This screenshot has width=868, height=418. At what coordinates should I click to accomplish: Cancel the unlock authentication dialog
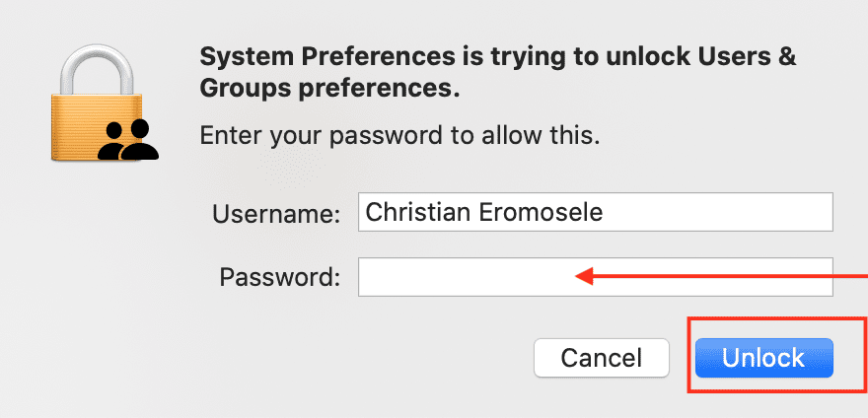tap(602, 358)
